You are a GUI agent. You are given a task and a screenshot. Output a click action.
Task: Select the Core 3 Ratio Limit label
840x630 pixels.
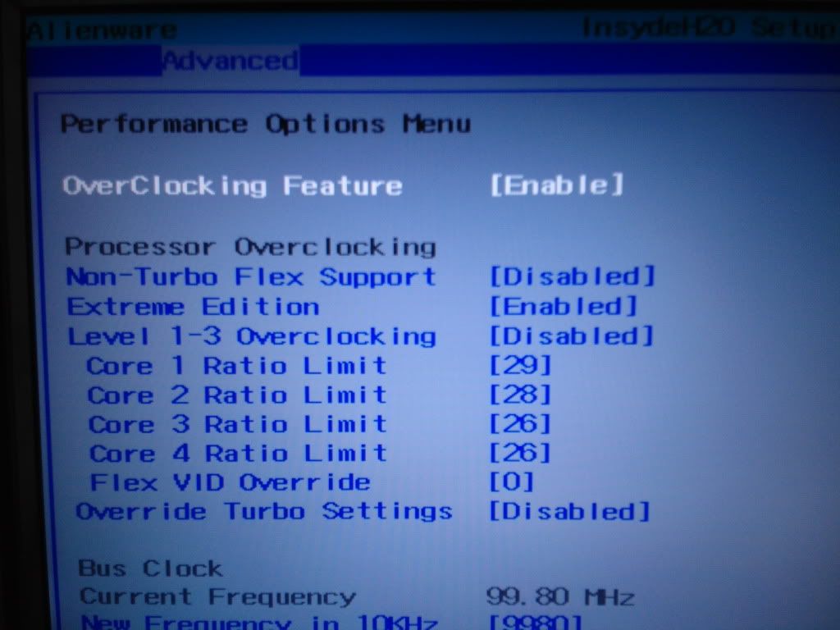pyautogui.click(x=238, y=424)
